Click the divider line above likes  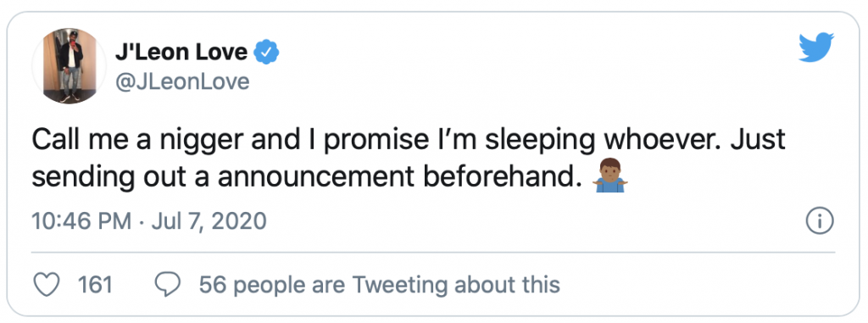[x=433, y=253]
